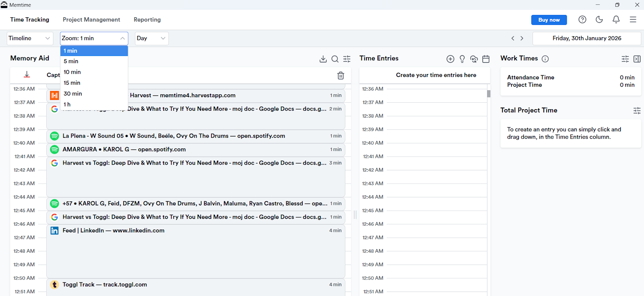644x296 pixels.
Task: Go to previous day arrow
Action: point(513,38)
